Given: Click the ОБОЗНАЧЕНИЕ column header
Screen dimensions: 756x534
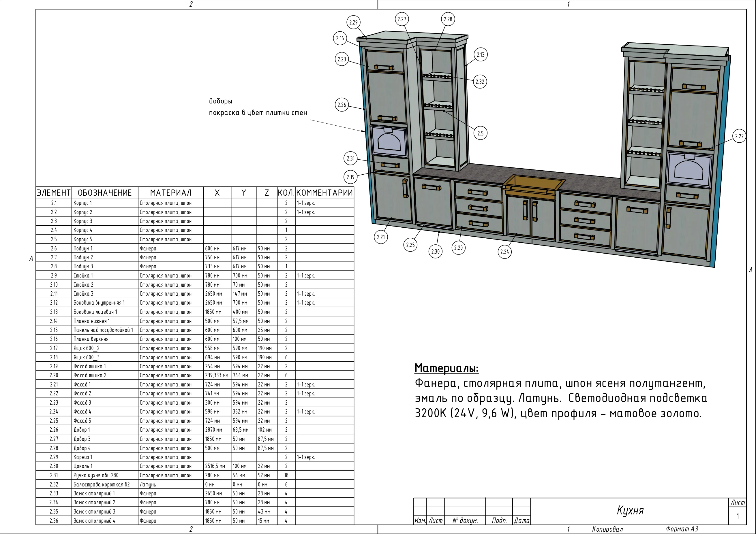Looking at the screenshot, I should tap(105, 193).
